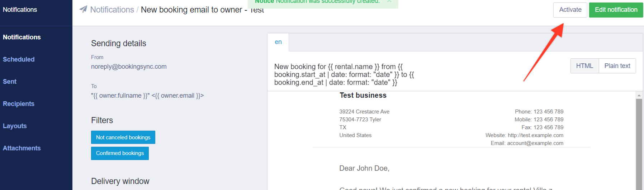
Task: Open the http://test.example.com website link
Action: pos(535,135)
